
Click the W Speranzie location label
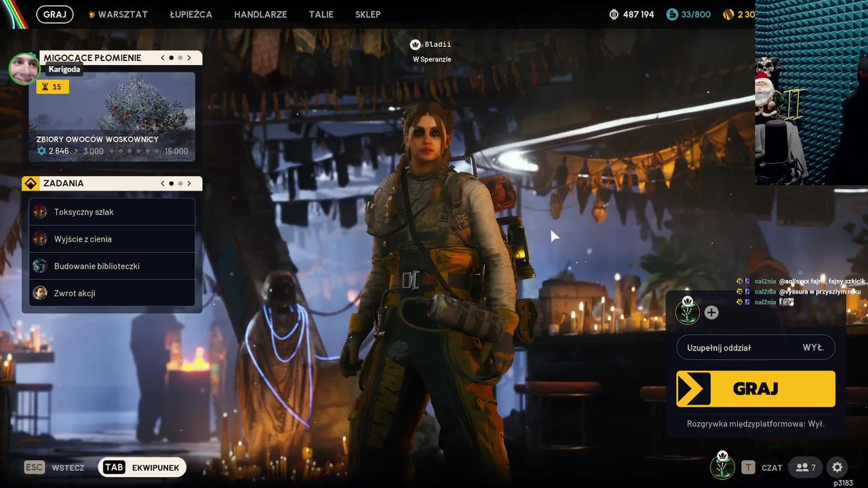[432, 60]
